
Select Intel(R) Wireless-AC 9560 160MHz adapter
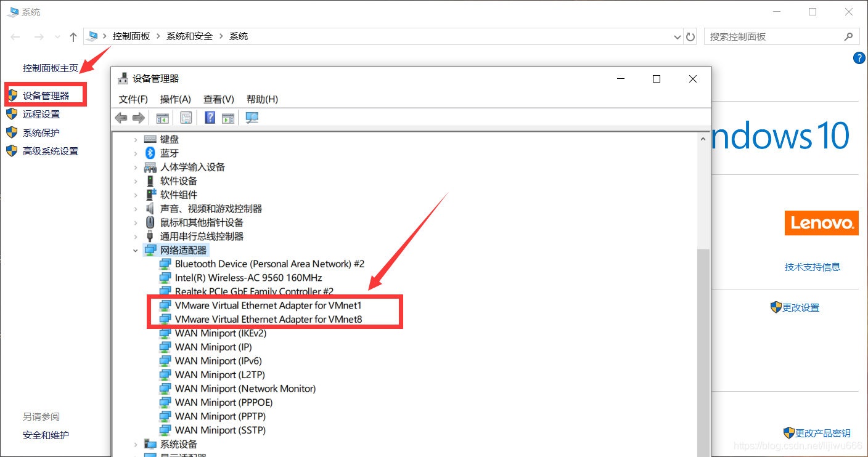pos(248,278)
